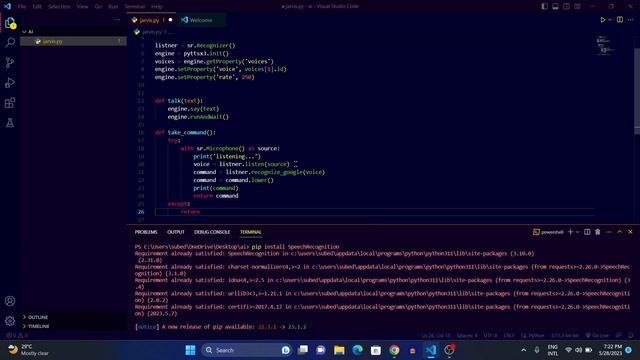The image size is (640, 360).
Task: Open the View menu
Action: 82,7
